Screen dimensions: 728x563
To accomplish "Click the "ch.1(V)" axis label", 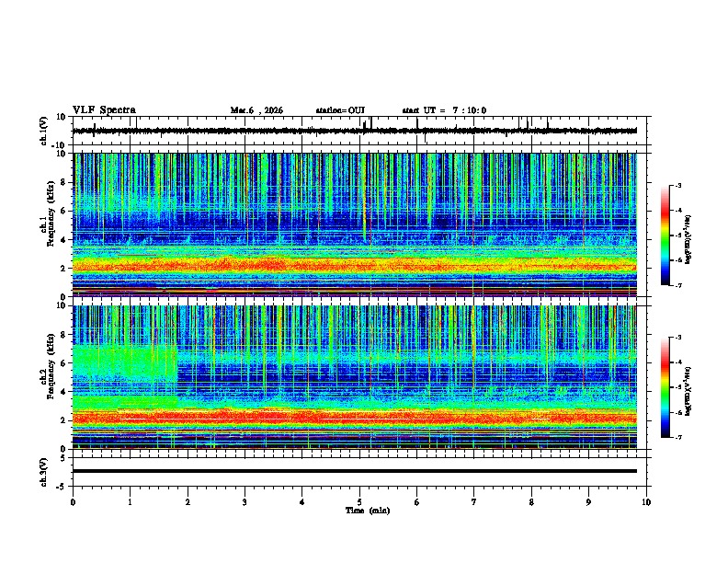I will (44, 131).
